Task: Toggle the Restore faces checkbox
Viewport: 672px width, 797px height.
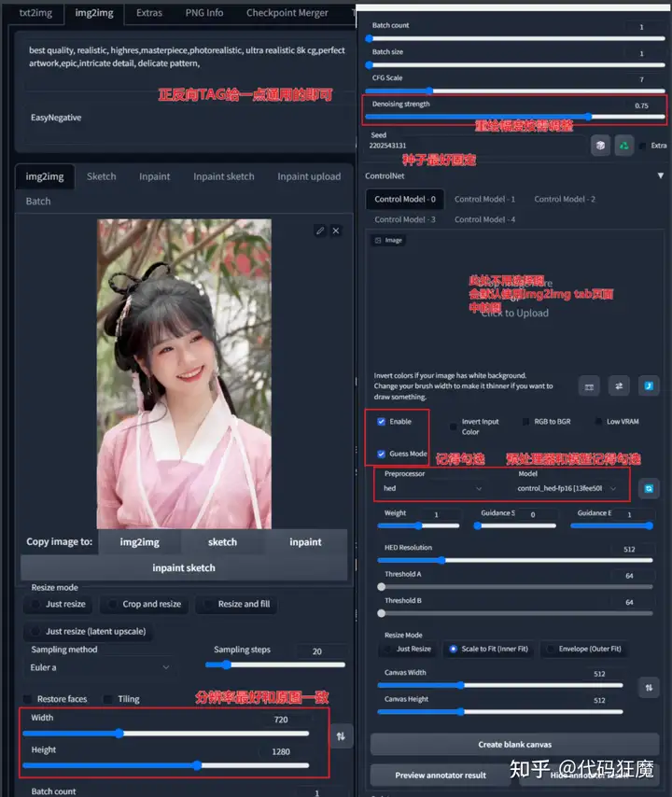Action: [28, 699]
